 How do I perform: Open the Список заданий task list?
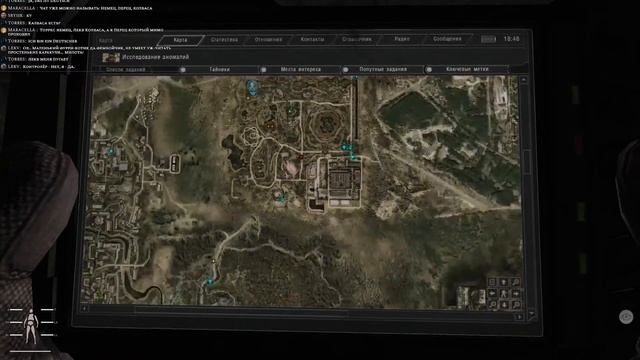click(125, 70)
